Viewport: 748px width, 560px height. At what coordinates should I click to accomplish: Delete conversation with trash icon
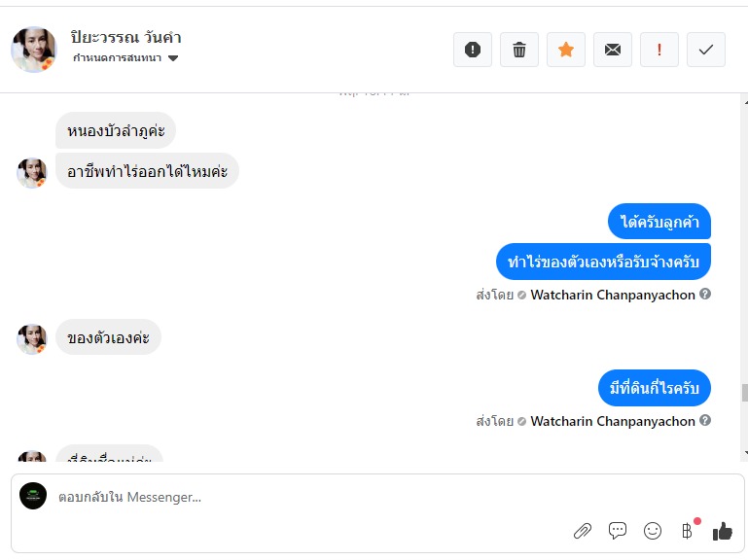519,50
